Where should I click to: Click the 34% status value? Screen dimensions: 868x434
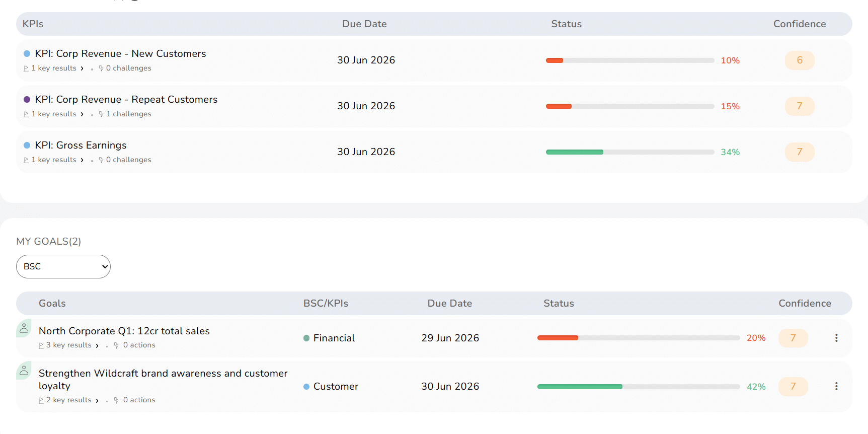(x=730, y=152)
